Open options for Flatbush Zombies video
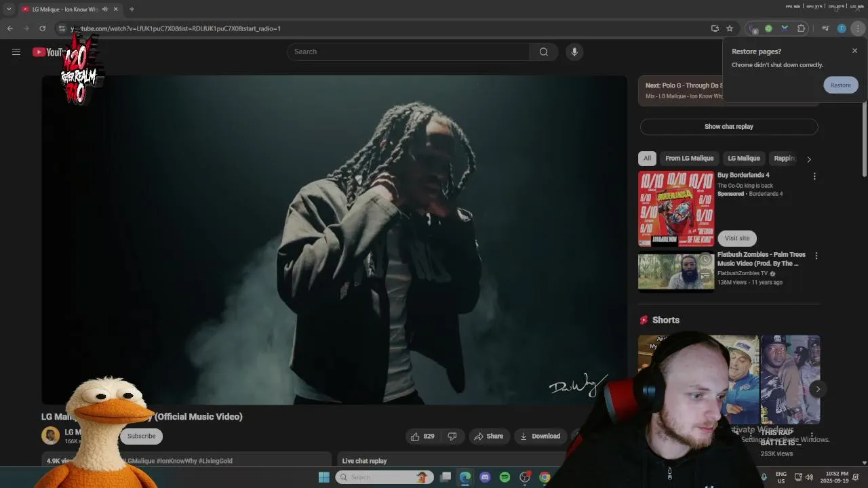The width and height of the screenshot is (868, 488). [816, 256]
